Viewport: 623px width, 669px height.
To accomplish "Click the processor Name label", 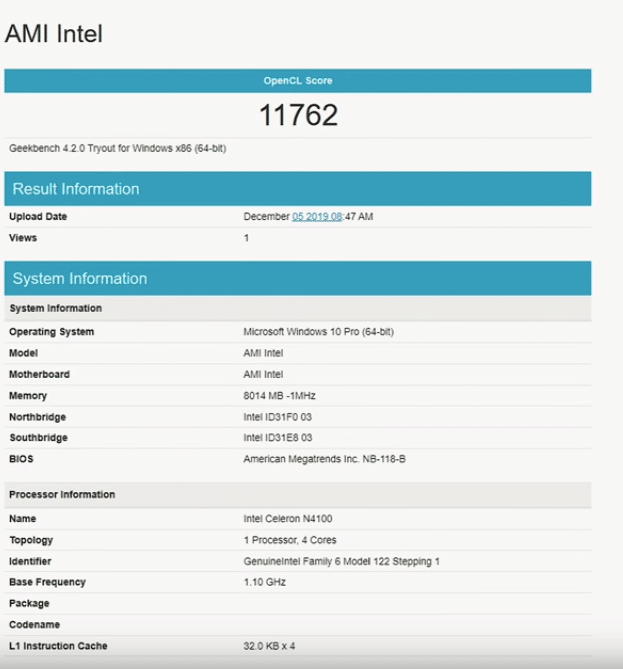I will 23,519.
